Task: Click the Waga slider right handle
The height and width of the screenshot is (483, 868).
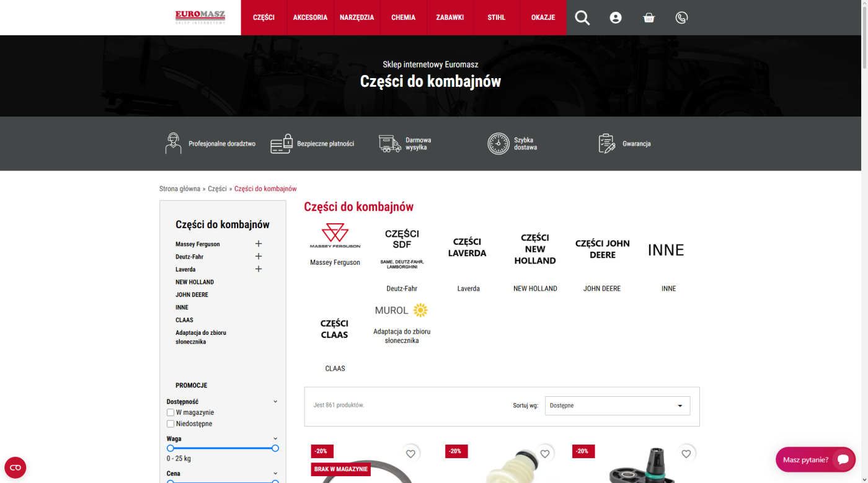Action: 275,448
